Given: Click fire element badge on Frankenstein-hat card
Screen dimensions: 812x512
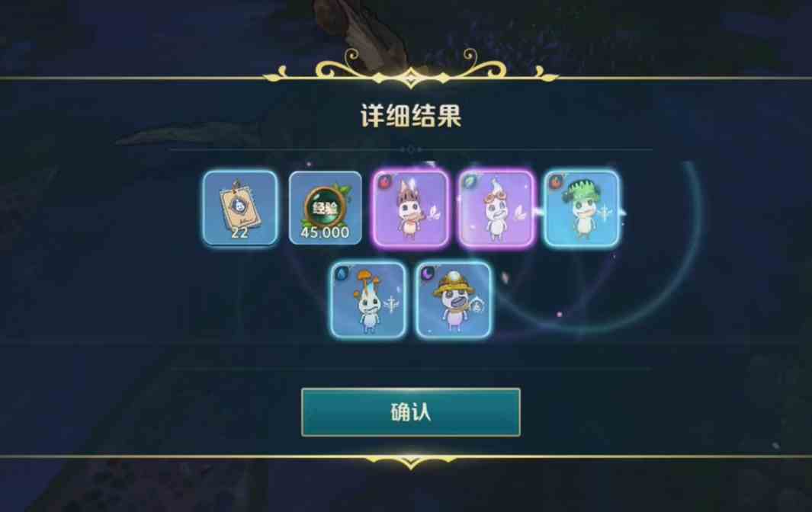Looking at the screenshot, I should click(556, 181).
